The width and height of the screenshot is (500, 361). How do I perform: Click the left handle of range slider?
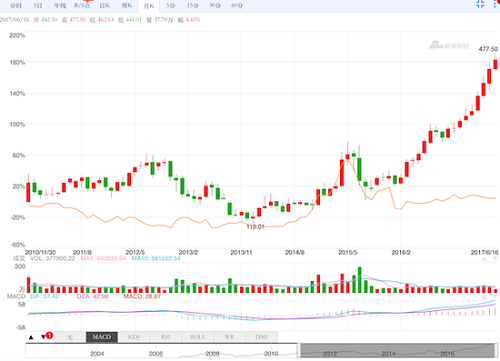pos(299,351)
